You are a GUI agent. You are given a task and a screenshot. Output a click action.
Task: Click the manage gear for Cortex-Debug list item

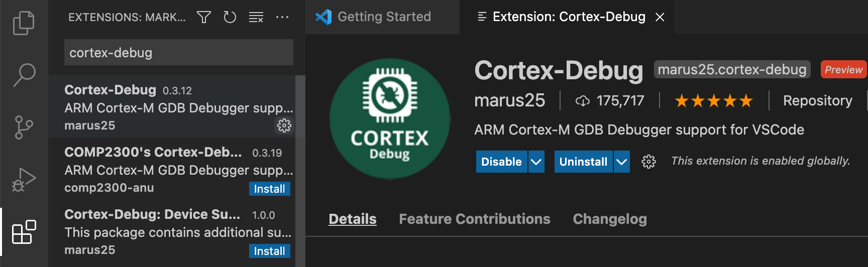[x=284, y=125]
